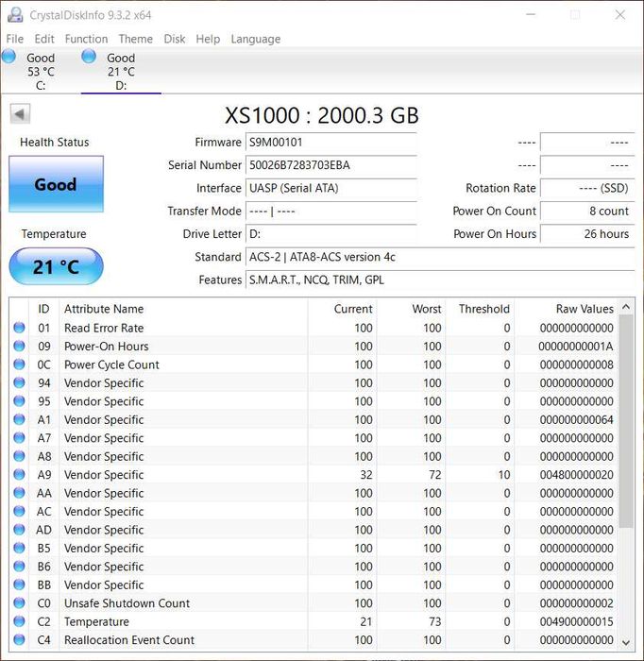Click the attribute list vertical scrollbar thumb

pyautogui.click(x=626, y=421)
